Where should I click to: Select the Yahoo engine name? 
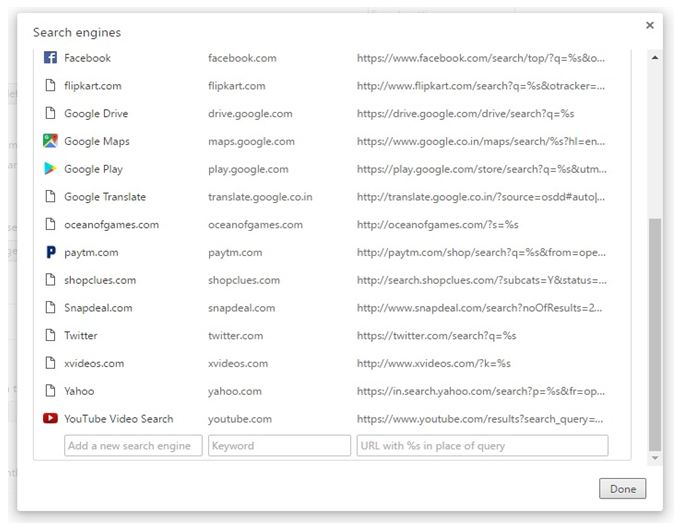click(x=79, y=391)
